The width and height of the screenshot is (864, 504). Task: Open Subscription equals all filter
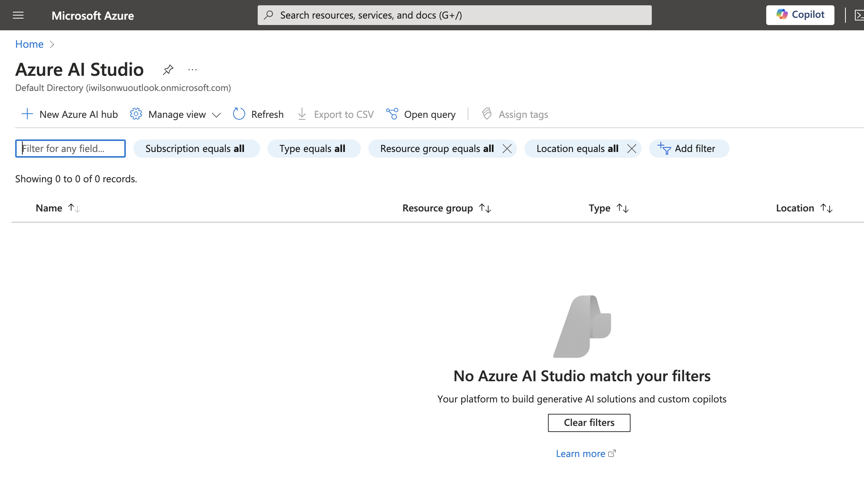point(196,149)
